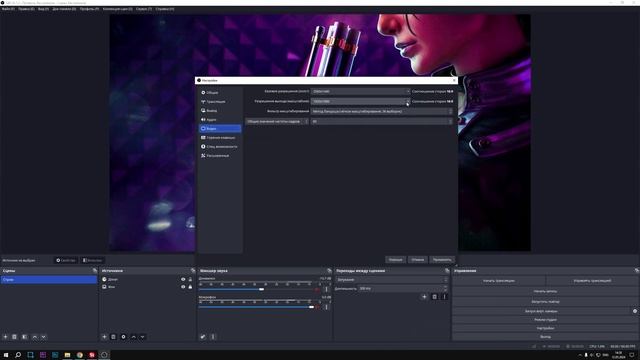
Task: Click the source Properties button with the gear
Action: [66, 260]
